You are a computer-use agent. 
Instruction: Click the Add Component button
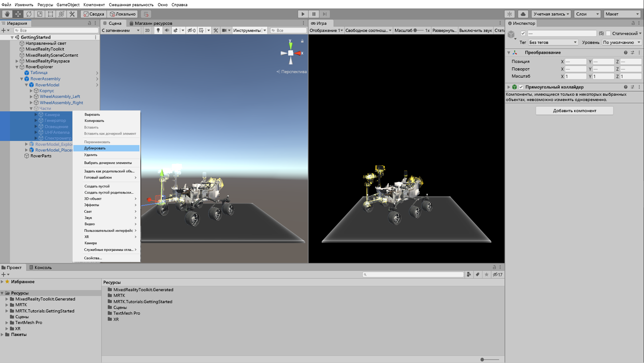[574, 110]
